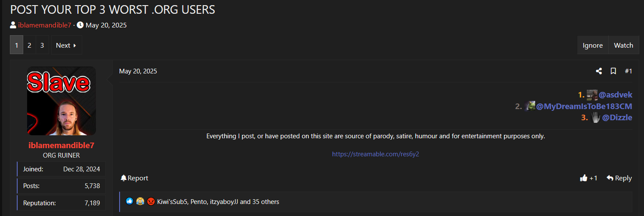644x216 pixels.
Task: Go to the Next page
Action: [66, 45]
